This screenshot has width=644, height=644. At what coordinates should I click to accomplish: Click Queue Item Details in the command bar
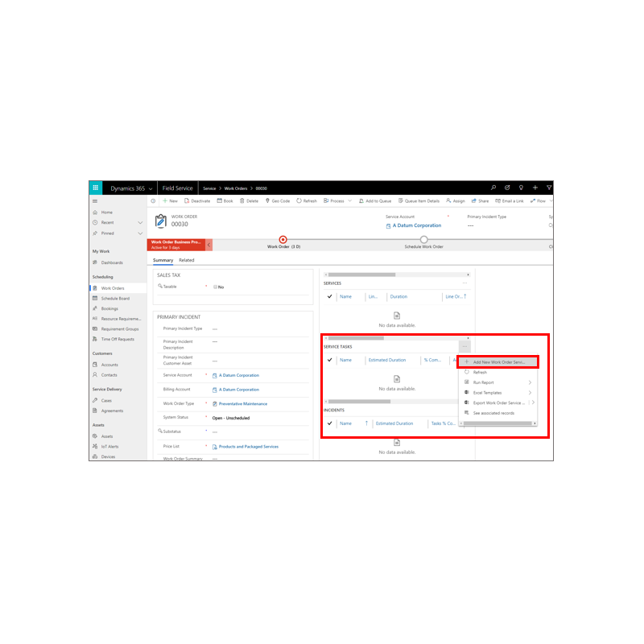(x=419, y=200)
